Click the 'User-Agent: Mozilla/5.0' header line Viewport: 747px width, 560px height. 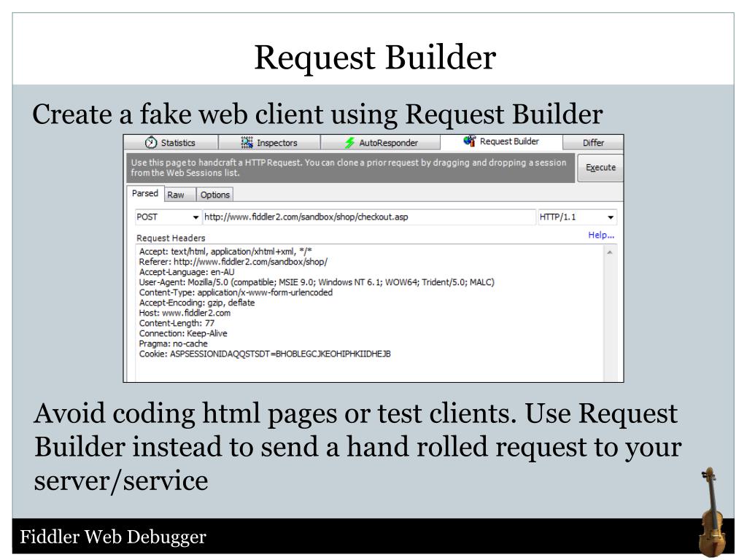tap(317, 282)
